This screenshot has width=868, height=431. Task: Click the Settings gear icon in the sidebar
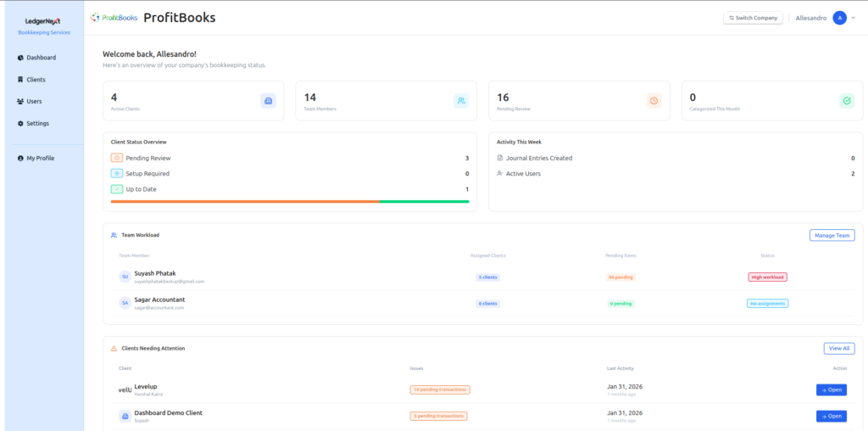pyautogui.click(x=20, y=124)
